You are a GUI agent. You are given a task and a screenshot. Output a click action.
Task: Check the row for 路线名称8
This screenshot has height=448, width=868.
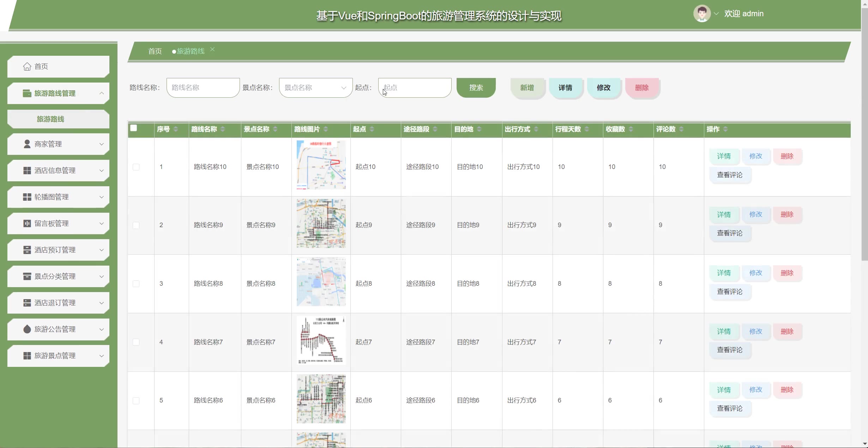136,284
